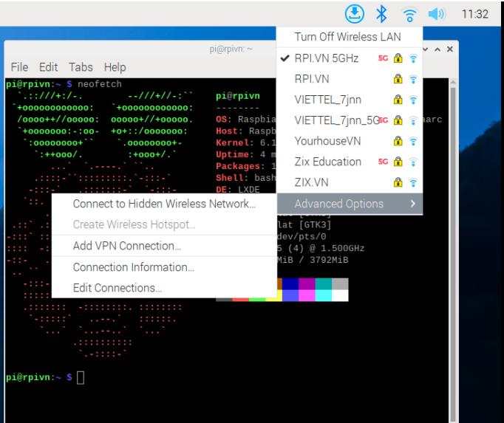Click the lock icon beside RPI.VN
The height and width of the screenshot is (423, 504).
tap(397, 78)
